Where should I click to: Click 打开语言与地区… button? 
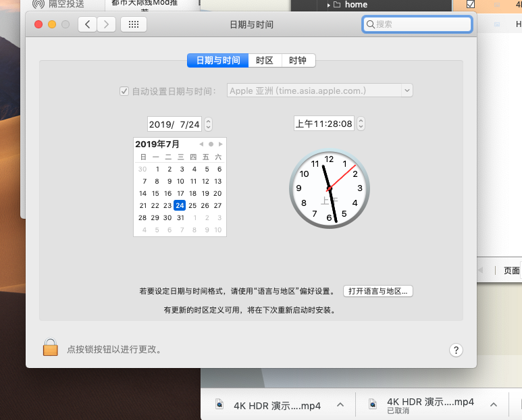pos(378,291)
